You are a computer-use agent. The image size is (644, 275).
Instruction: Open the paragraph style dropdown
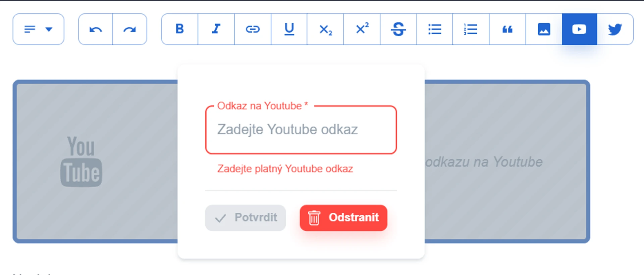(x=39, y=29)
